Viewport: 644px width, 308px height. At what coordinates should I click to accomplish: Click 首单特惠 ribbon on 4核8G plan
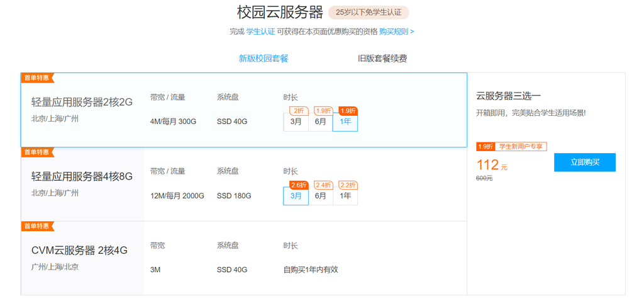pyautogui.click(x=37, y=152)
